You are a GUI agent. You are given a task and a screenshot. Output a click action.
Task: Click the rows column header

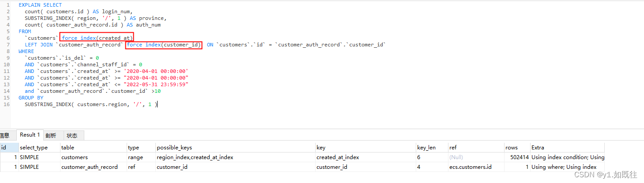coord(517,147)
